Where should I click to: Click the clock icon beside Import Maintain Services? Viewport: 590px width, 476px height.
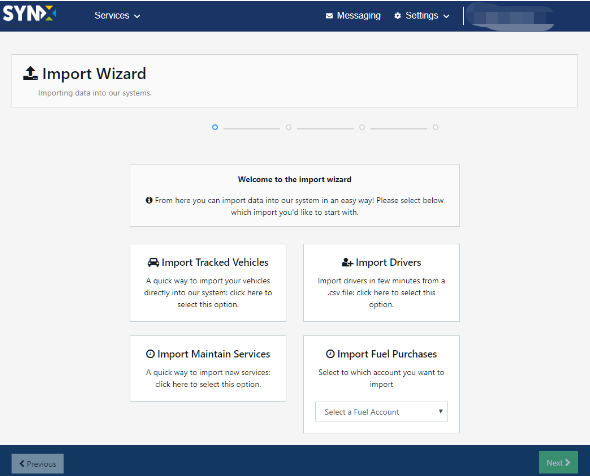click(x=150, y=354)
